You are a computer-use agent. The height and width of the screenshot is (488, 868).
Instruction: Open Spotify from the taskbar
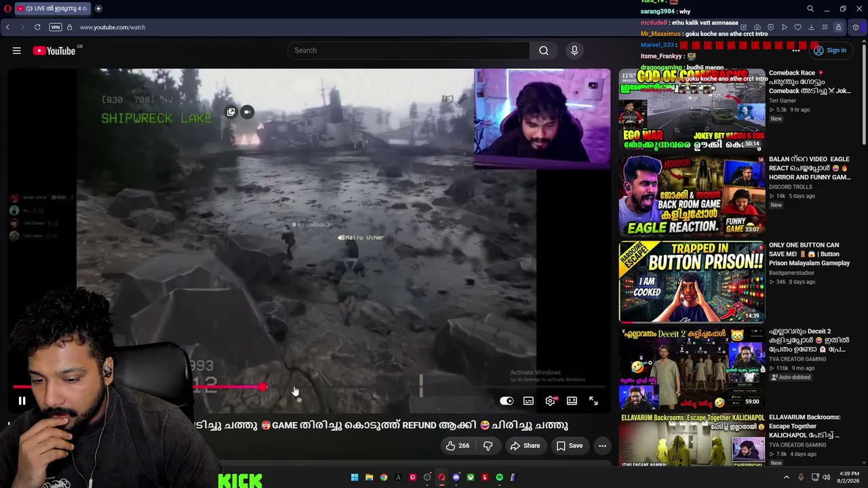[499, 477]
